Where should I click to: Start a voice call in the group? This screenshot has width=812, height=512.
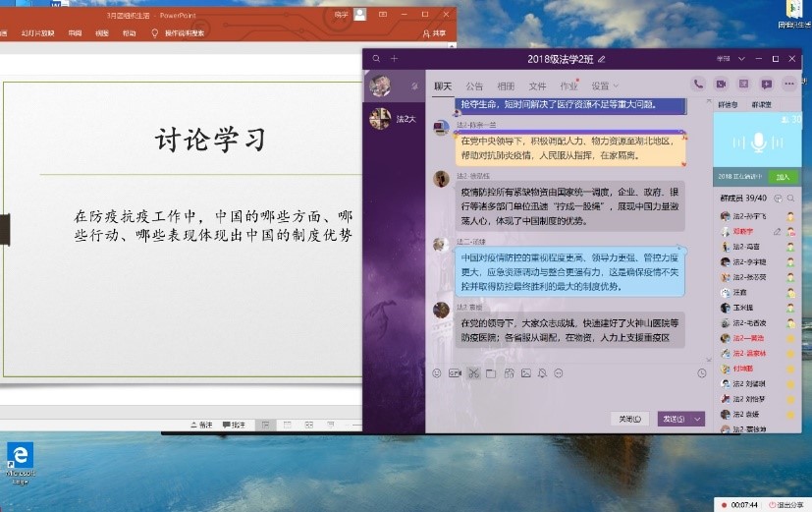(x=698, y=85)
